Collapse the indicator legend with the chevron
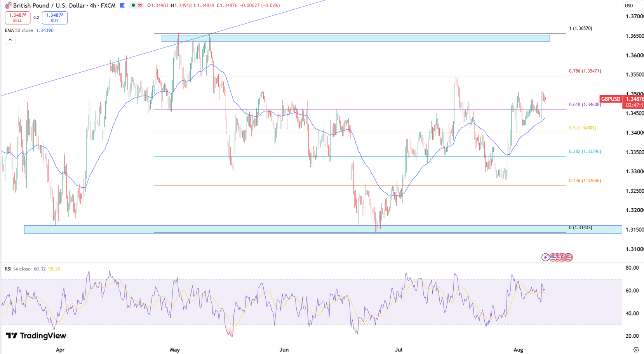 (10, 40)
